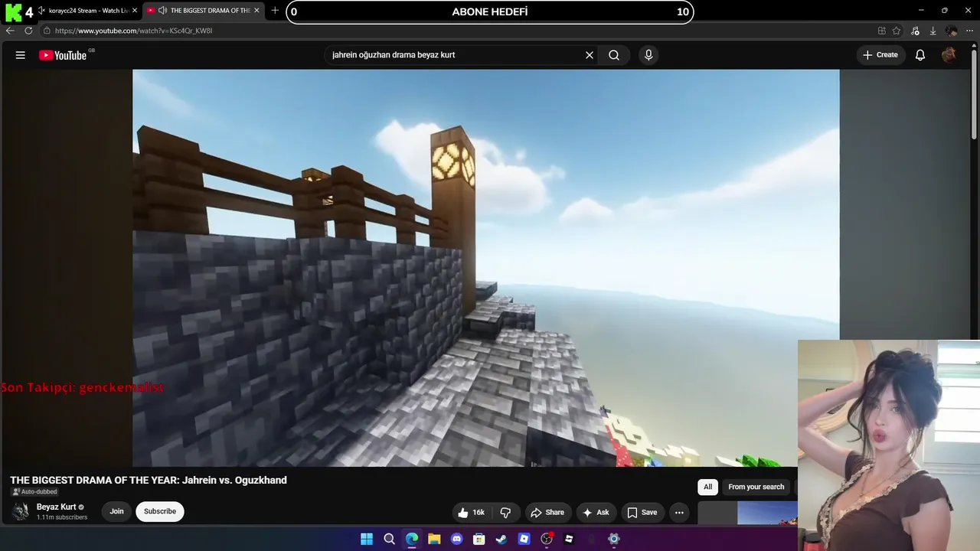Clear the YouTube search box text
980x551 pixels.
590,55
